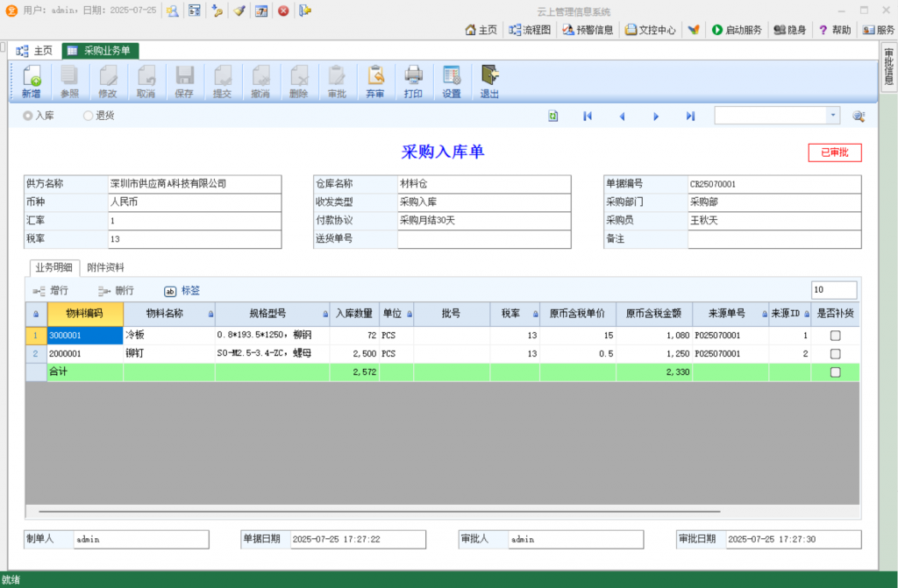Click the 取消 (Cancel) toolbar icon
The width and height of the screenshot is (898, 588).
tap(146, 81)
